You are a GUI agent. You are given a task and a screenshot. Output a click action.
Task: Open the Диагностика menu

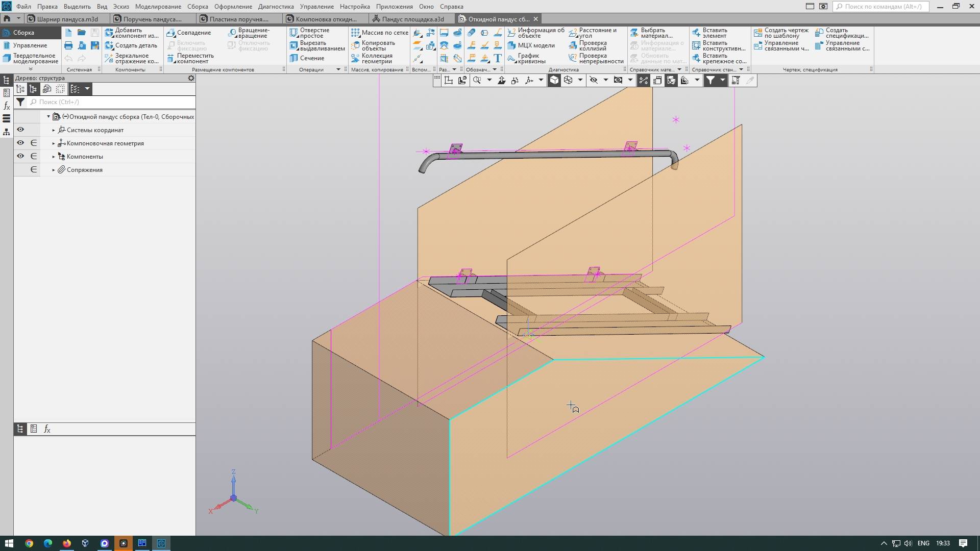coord(276,7)
